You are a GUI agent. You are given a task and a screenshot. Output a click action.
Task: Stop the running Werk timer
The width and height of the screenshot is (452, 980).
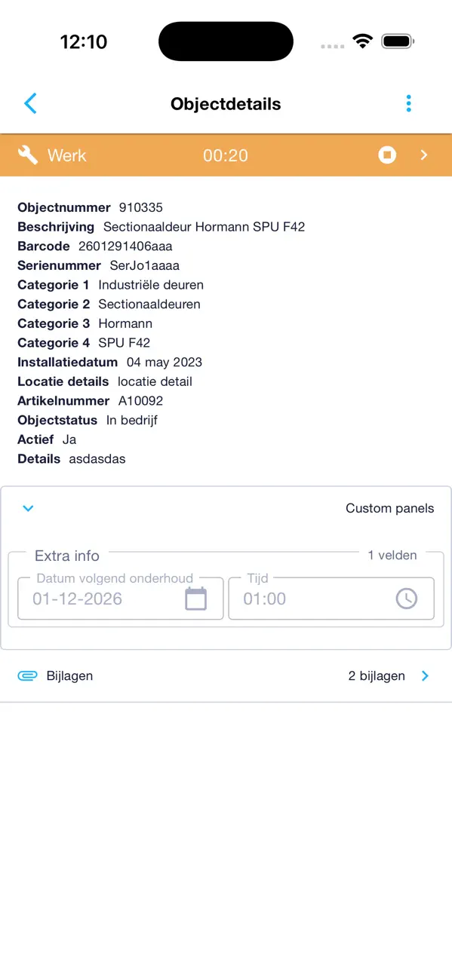click(387, 155)
